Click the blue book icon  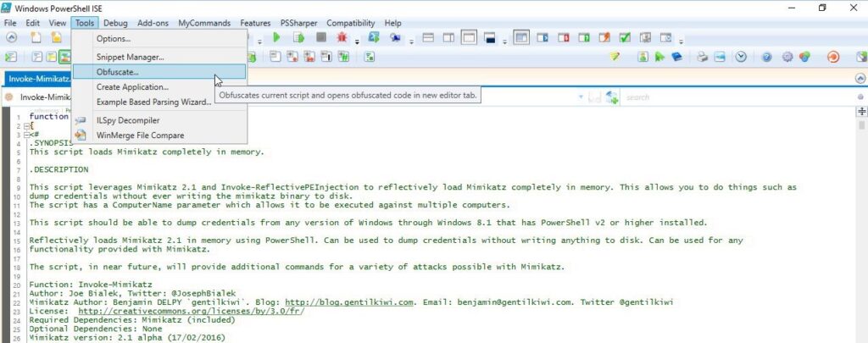pos(676,57)
